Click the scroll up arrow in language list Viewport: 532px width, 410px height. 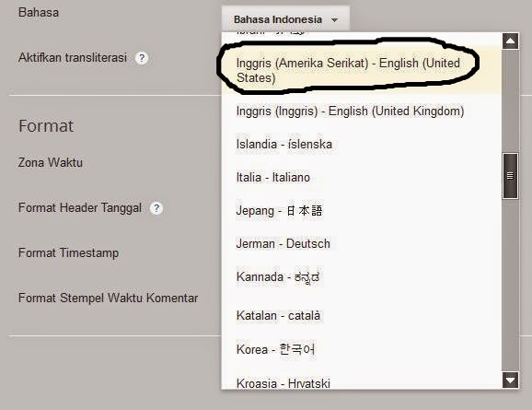point(510,41)
